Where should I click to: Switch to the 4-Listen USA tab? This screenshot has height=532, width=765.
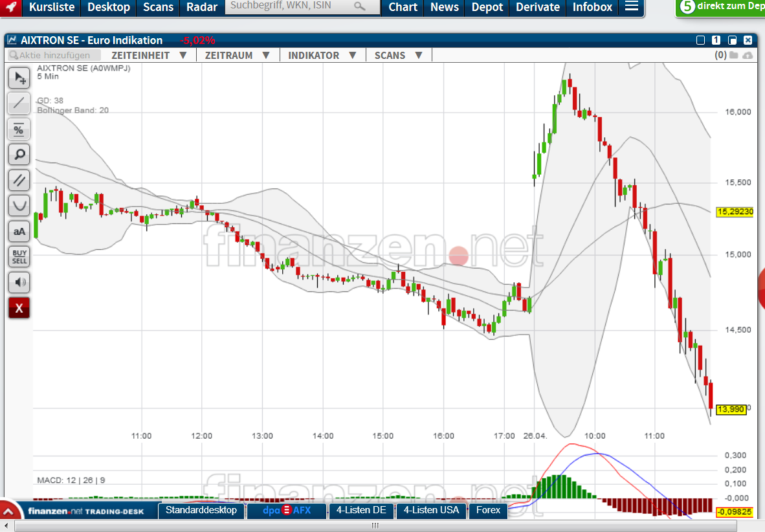[431, 510]
